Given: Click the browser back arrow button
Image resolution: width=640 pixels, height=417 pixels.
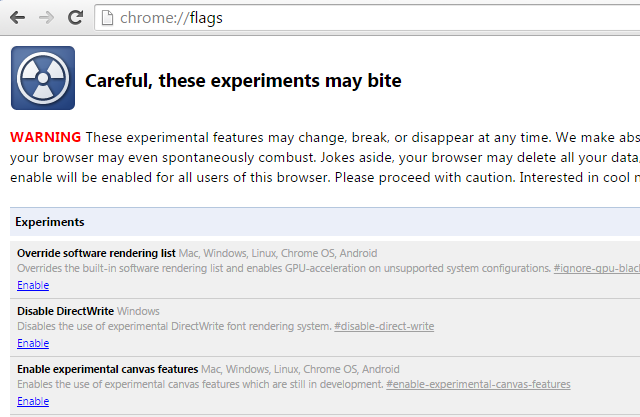Looking at the screenshot, I should (18, 18).
